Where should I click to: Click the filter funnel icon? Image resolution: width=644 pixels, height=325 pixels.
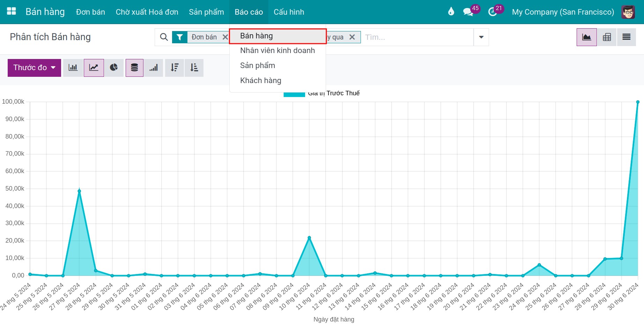tap(179, 37)
